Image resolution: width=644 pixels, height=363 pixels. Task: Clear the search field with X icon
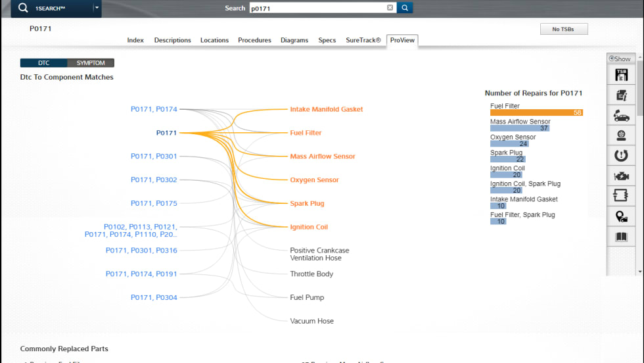point(390,8)
